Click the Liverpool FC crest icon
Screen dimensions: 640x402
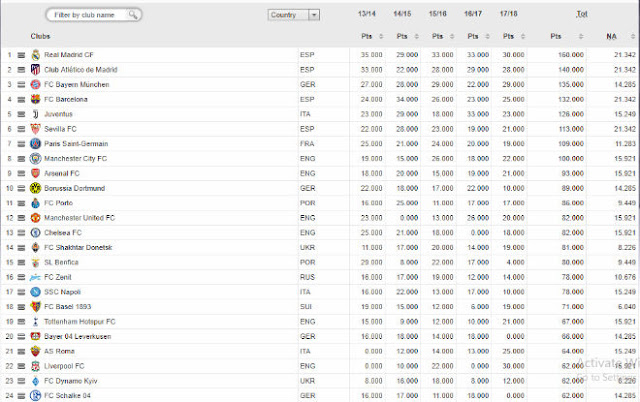(36, 366)
